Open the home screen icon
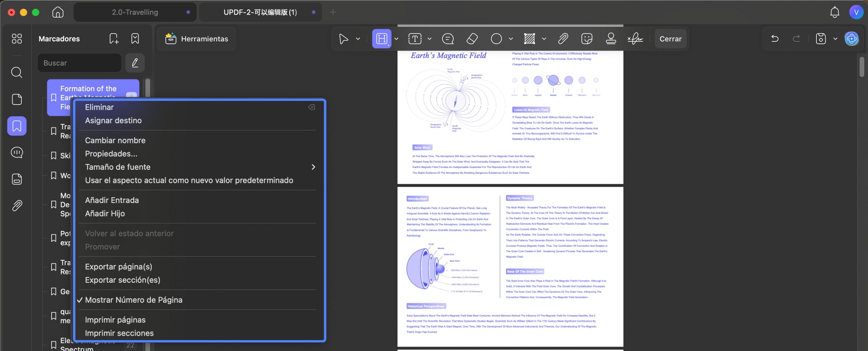Viewport: 868px width, 351px height. point(58,12)
